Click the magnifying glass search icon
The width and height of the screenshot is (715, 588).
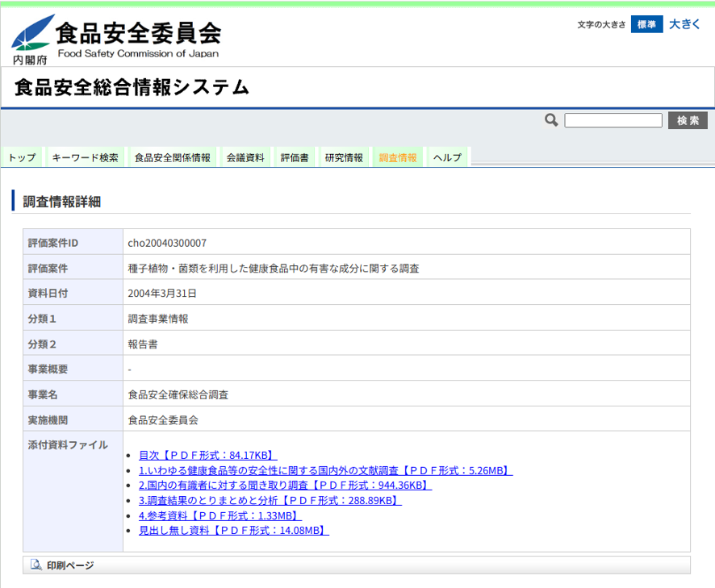[x=551, y=120]
